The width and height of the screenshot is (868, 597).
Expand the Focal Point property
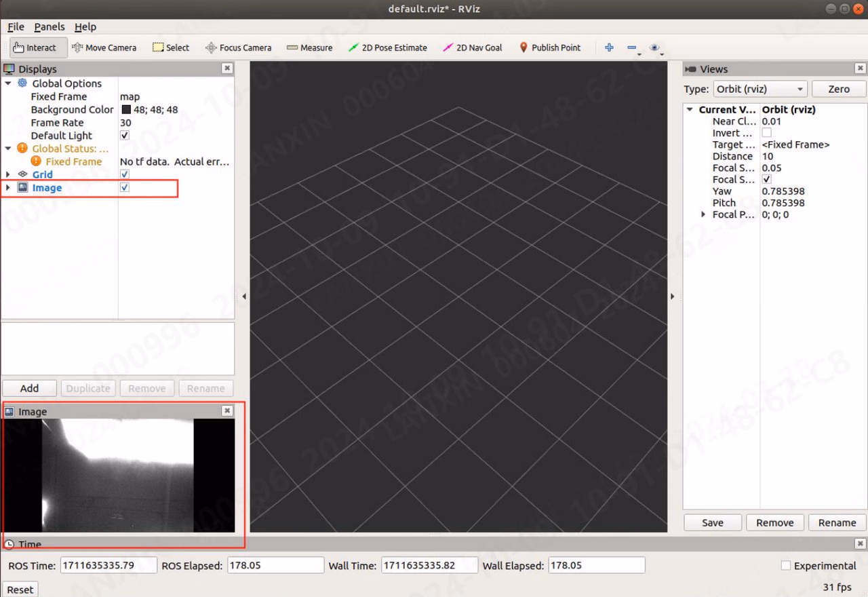click(703, 214)
